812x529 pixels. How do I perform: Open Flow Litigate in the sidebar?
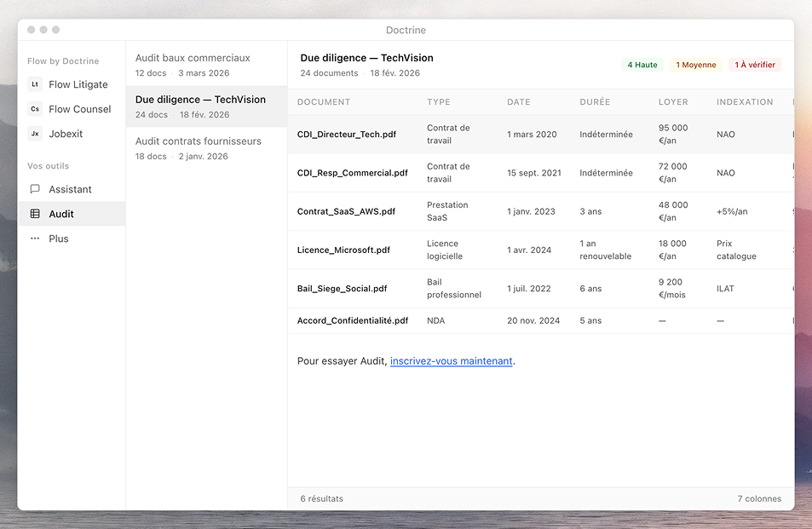coord(72,84)
